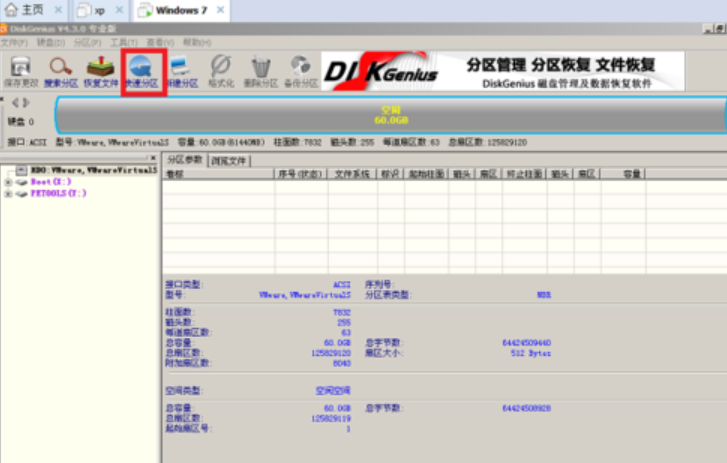Click the 硬盘 0 disk label
The height and width of the screenshot is (463, 727).
21,122
